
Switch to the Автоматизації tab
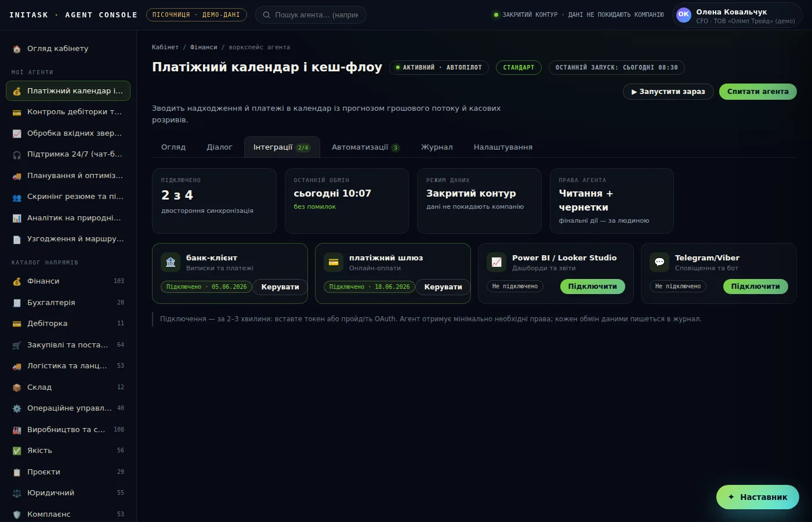(365, 147)
